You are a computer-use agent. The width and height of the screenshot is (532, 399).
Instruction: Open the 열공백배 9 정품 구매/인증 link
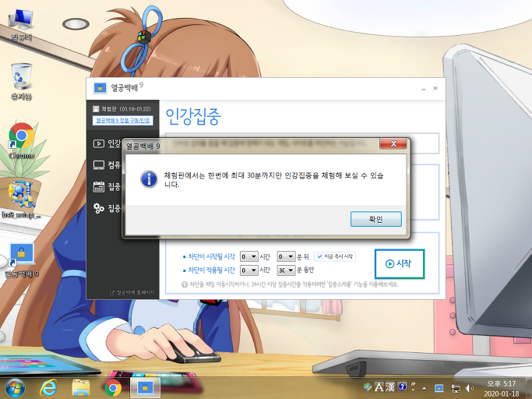(x=123, y=121)
